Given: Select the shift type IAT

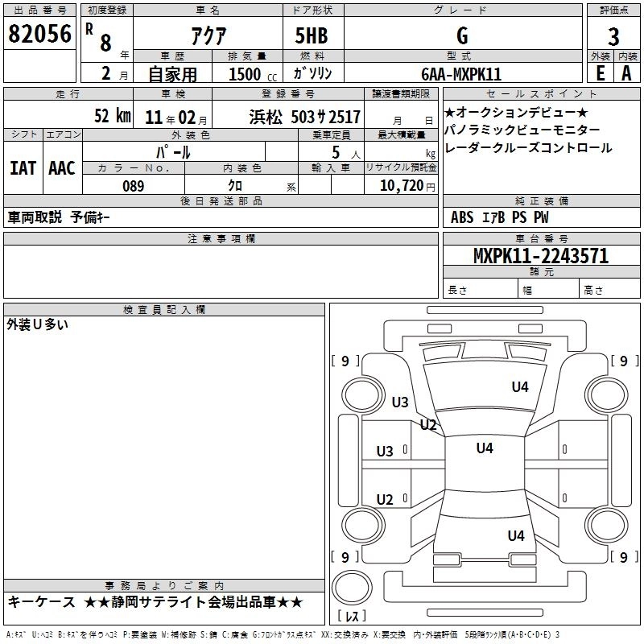Looking at the screenshot, I should pyautogui.click(x=23, y=168).
